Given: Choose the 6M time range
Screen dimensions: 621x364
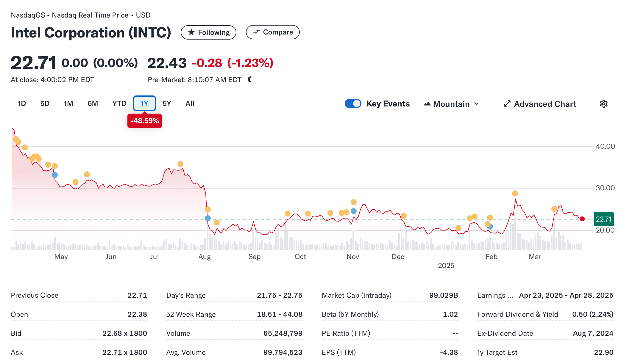Looking at the screenshot, I should (x=93, y=103).
